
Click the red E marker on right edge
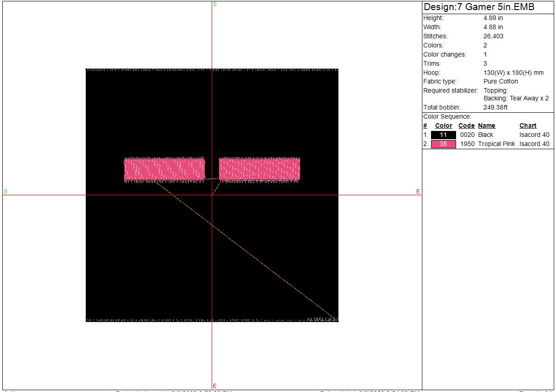[x=418, y=192]
